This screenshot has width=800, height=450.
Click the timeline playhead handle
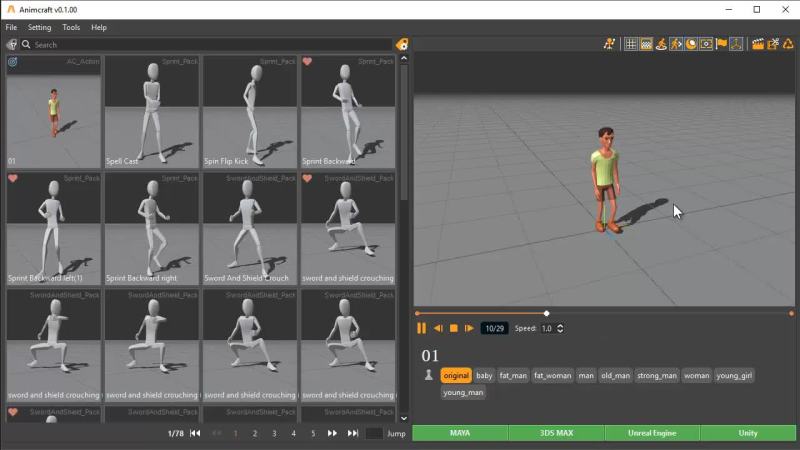[x=546, y=313]
